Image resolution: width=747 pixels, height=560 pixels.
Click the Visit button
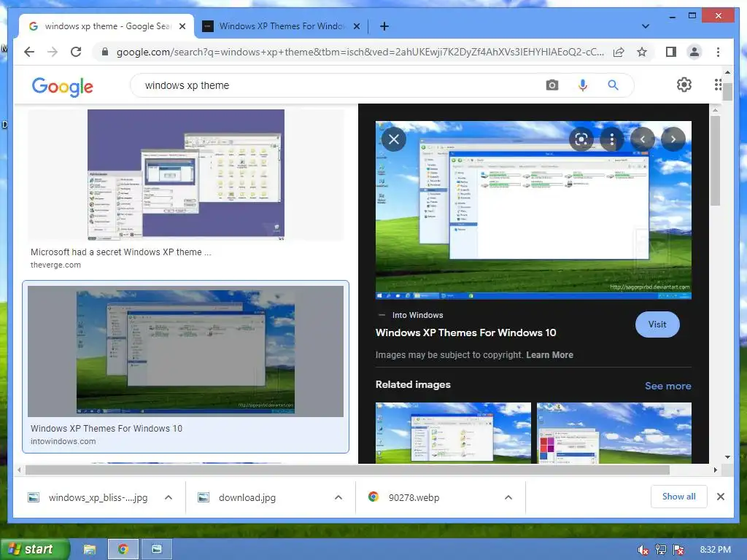click(x=657, y=324)
